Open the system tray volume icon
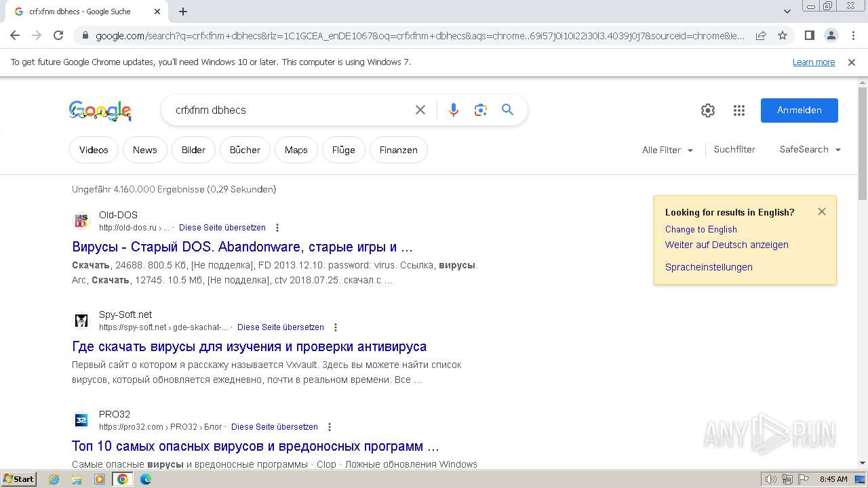This screenshot has width=868, height=488. pos(770,479)
